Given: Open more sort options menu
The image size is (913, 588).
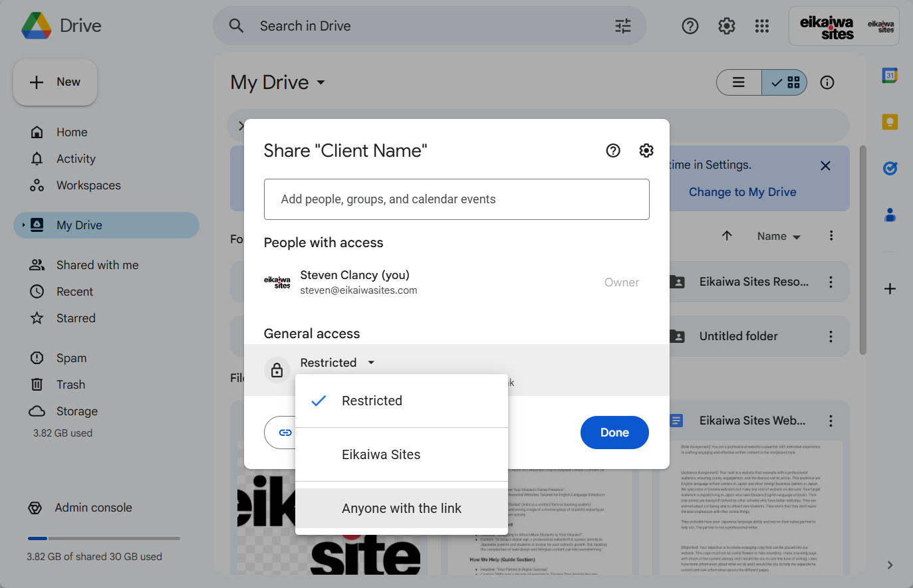Looking at the screenshot, I should [x=831, y=236].
